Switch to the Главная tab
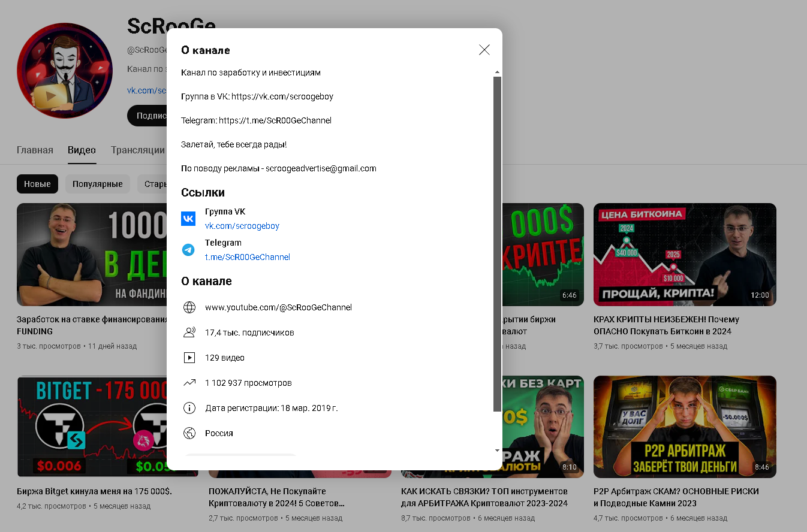 pyautogui.click(x=35, y=150)
